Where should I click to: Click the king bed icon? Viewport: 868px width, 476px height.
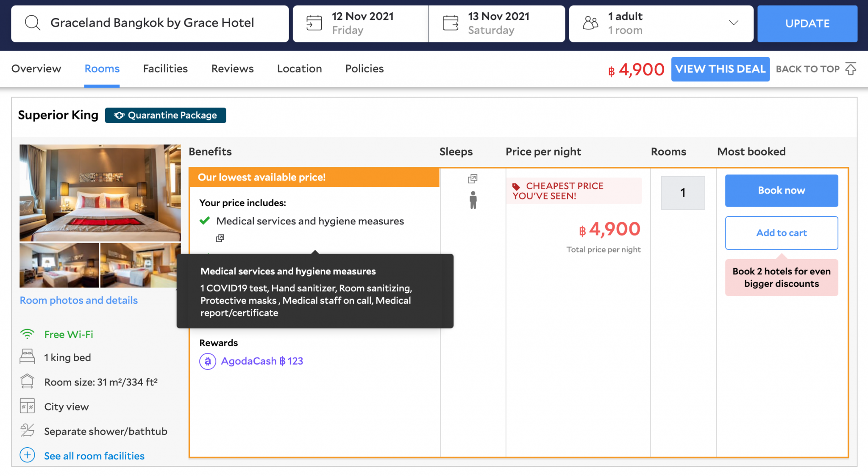[x=27, y=357]
